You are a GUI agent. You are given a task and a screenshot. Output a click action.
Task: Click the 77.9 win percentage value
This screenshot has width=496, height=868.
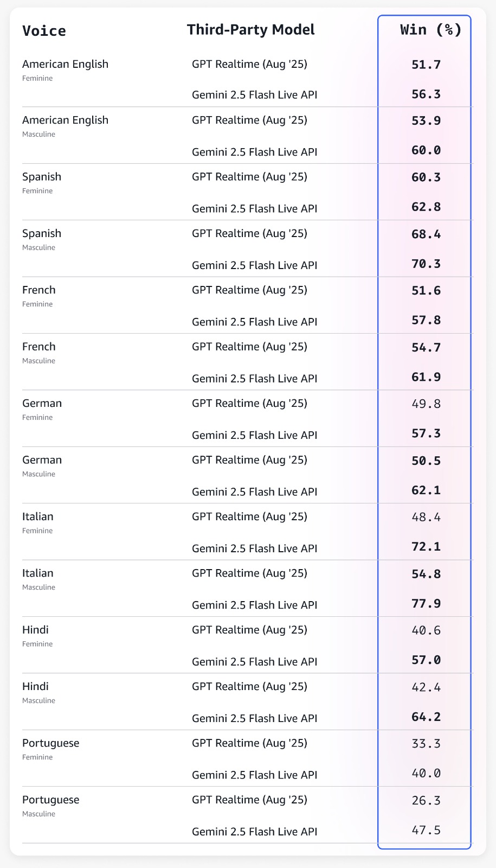pyautogui.click(x=426, y=603)
